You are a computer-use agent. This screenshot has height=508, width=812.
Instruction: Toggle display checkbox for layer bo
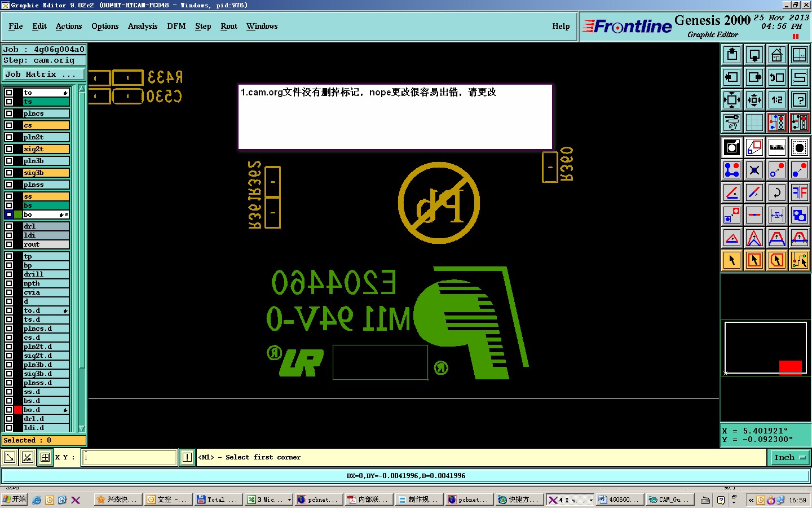(9, 214)
